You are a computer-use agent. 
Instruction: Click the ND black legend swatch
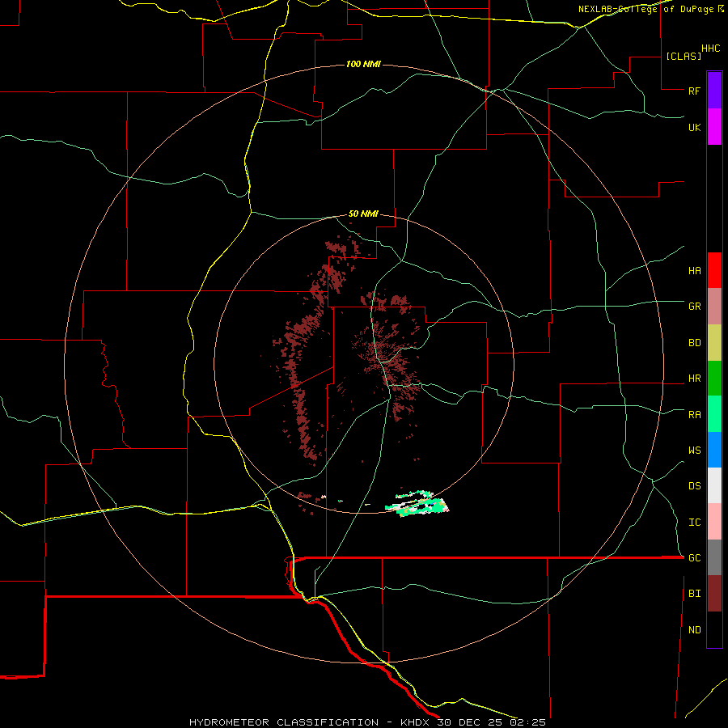pyautogui.click(x=714, y=629)
